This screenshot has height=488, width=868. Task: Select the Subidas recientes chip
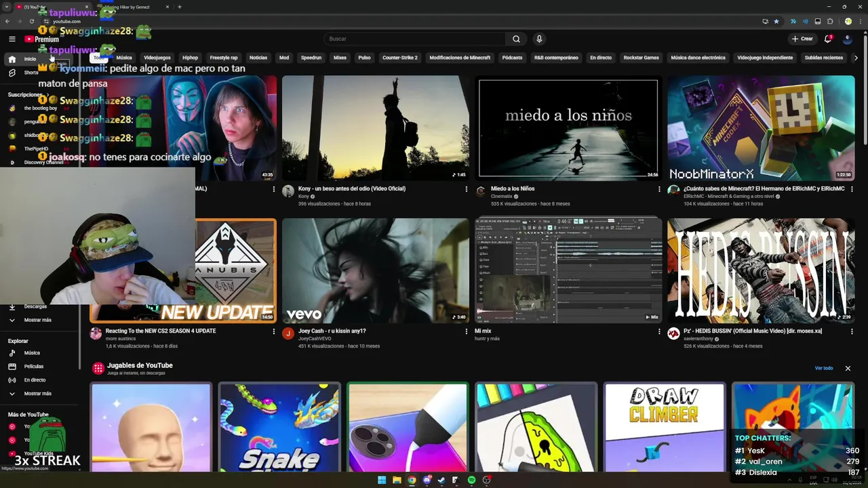click(824, 58)
